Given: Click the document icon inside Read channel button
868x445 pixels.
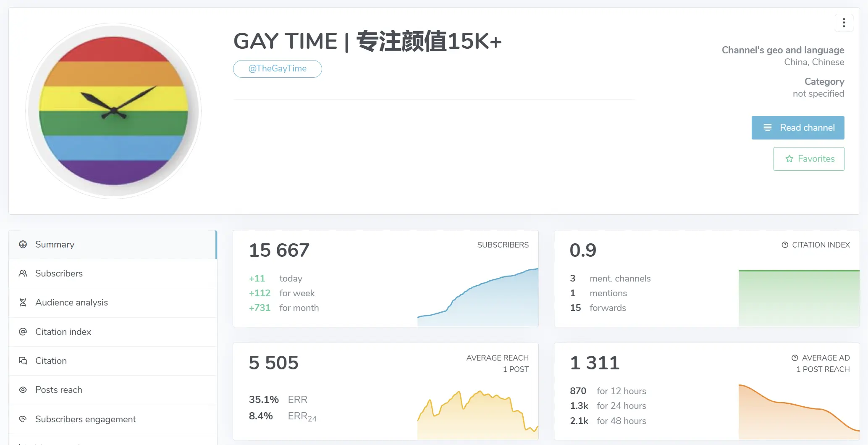Looking at the screenshot, I should [x=768, y=127].
